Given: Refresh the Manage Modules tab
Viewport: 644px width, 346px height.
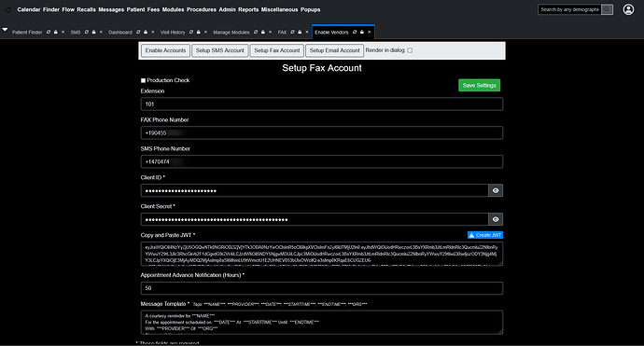Looking at the screenshot, I should pos(256,32).
